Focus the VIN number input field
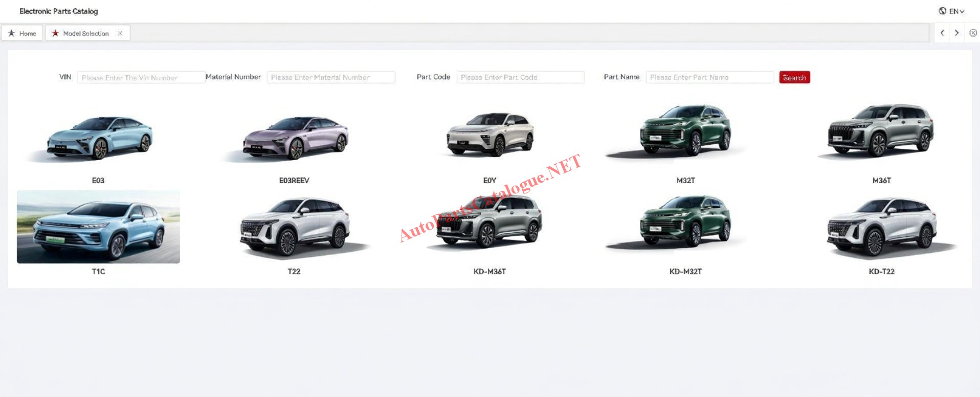 (x=141, y=77)
